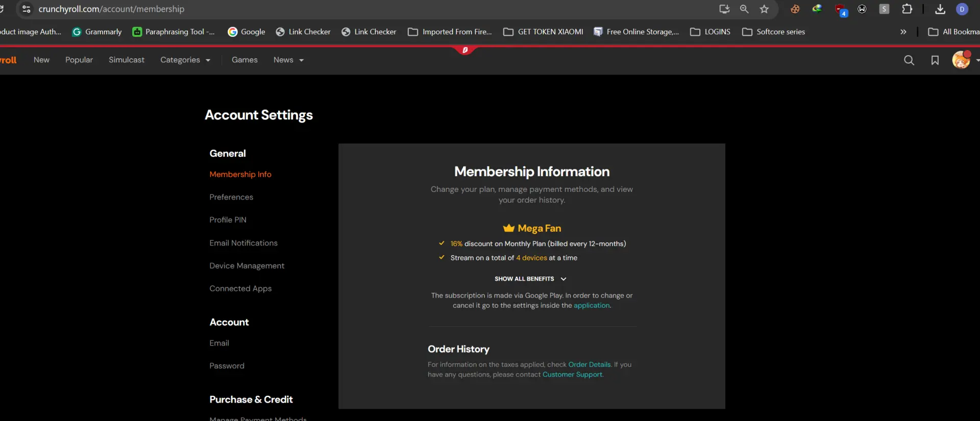Open Connected Apps settings
The image size is (980, 421).
[240, 289]
